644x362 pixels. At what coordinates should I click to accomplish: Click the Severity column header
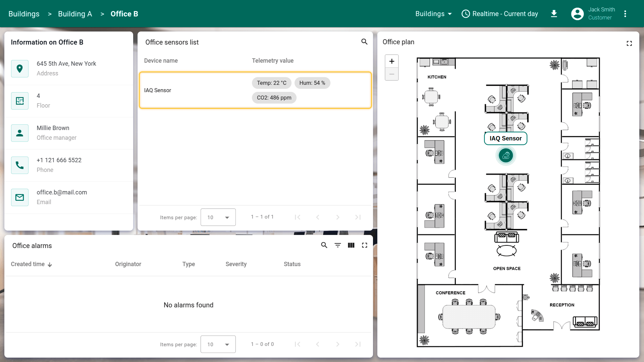pyautogui.click(x=236, y=264)
